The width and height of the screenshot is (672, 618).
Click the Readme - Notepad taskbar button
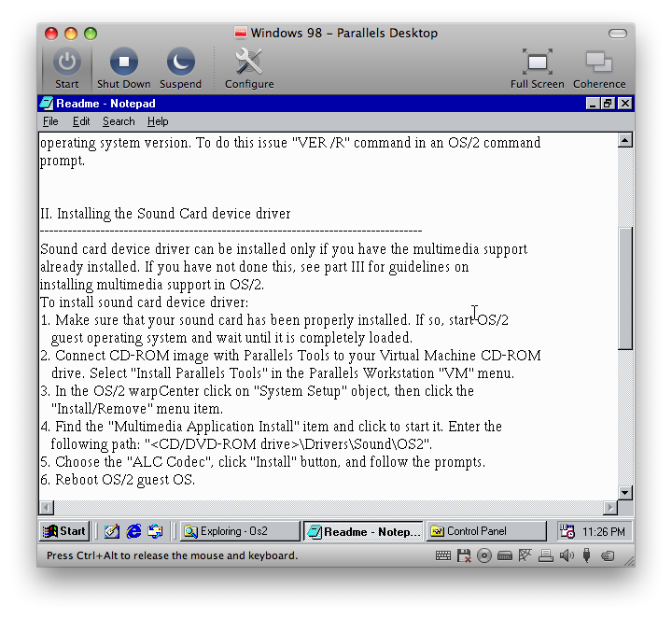pyautogui.click(x=363, y=531)
